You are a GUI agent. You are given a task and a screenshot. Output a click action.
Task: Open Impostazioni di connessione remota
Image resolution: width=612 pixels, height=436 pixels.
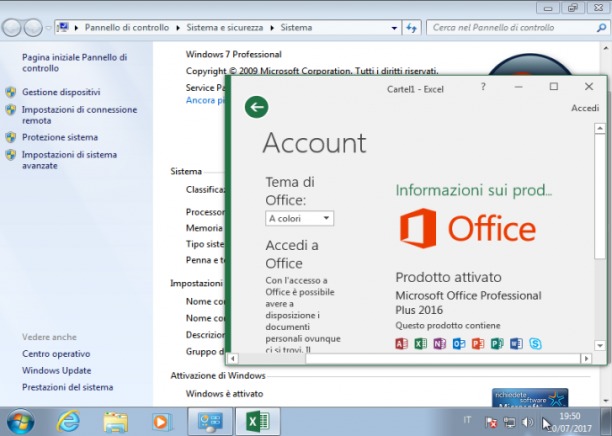pos(80,115)
